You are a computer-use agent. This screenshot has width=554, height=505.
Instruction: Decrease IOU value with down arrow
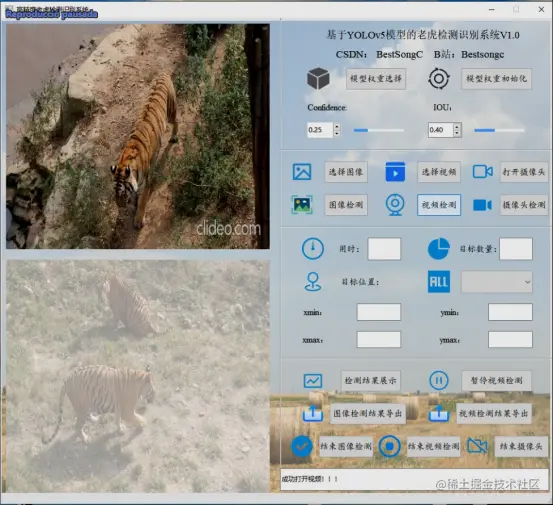click(x=457, y=134)
